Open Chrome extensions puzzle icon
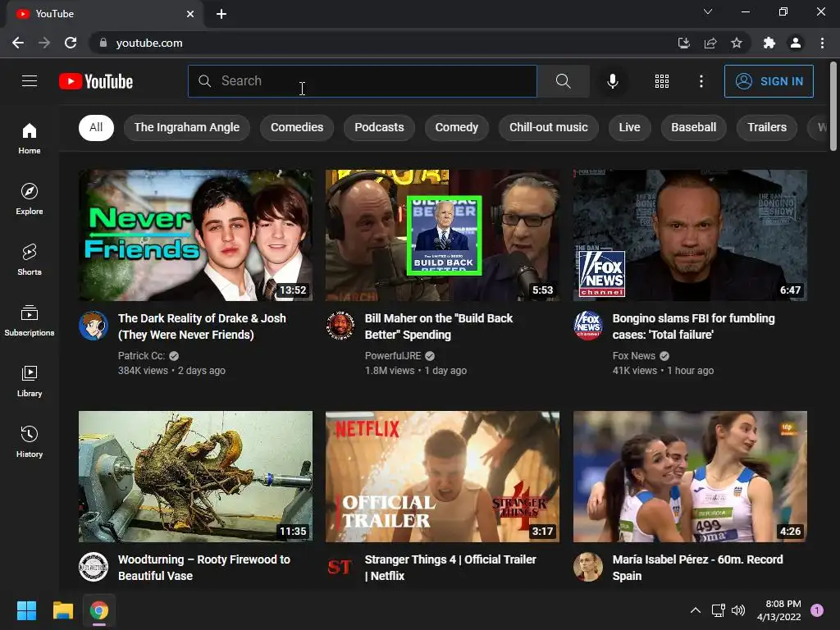 [x=769, y=43]
